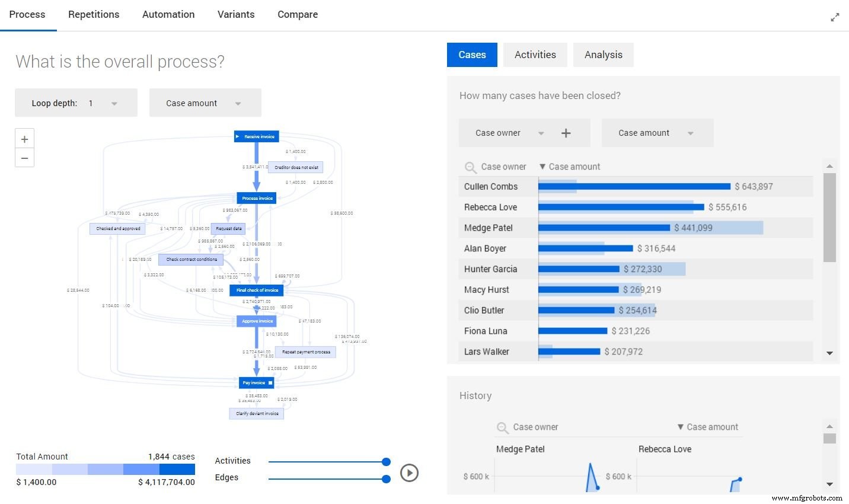Click the Edges slider handle
Screen dimensions: 849x504
tap(386, 479)
